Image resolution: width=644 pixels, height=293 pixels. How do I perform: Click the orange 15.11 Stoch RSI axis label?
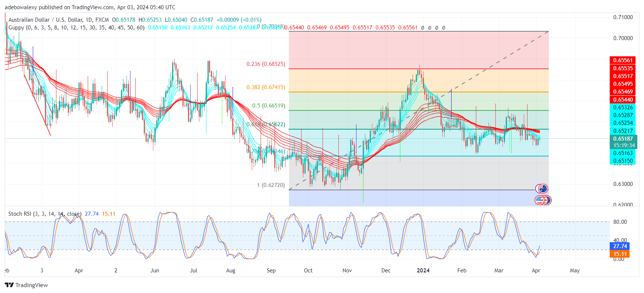point(620,254)
